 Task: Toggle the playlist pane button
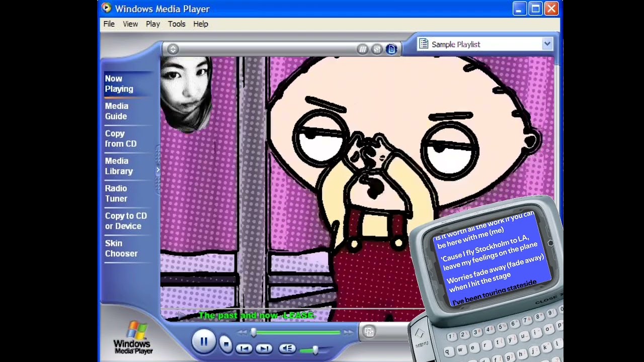click(392, 49)
